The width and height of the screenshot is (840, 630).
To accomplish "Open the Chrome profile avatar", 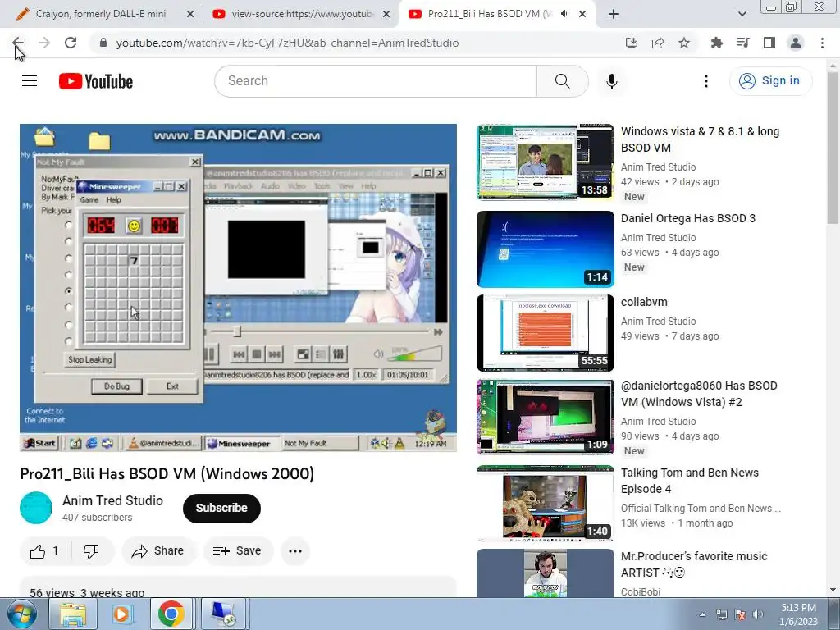I will tap(796, 43).
